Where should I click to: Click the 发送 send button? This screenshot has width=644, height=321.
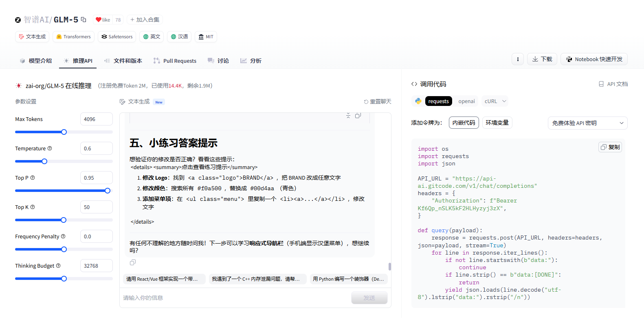[x=369, y=298]
